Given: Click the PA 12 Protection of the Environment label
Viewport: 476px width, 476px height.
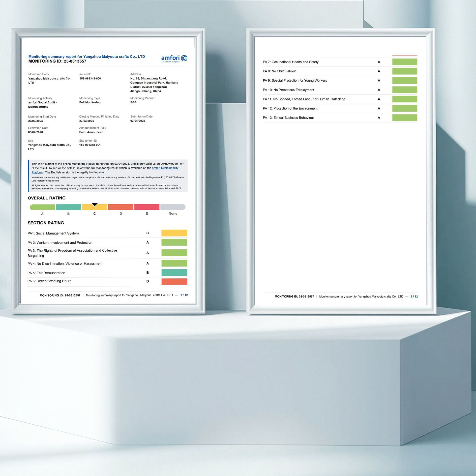Looking at the screenshot, I should point(290,108).
